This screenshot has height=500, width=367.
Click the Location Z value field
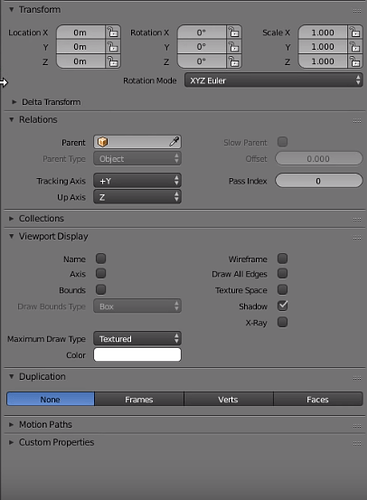coord(81,61)
